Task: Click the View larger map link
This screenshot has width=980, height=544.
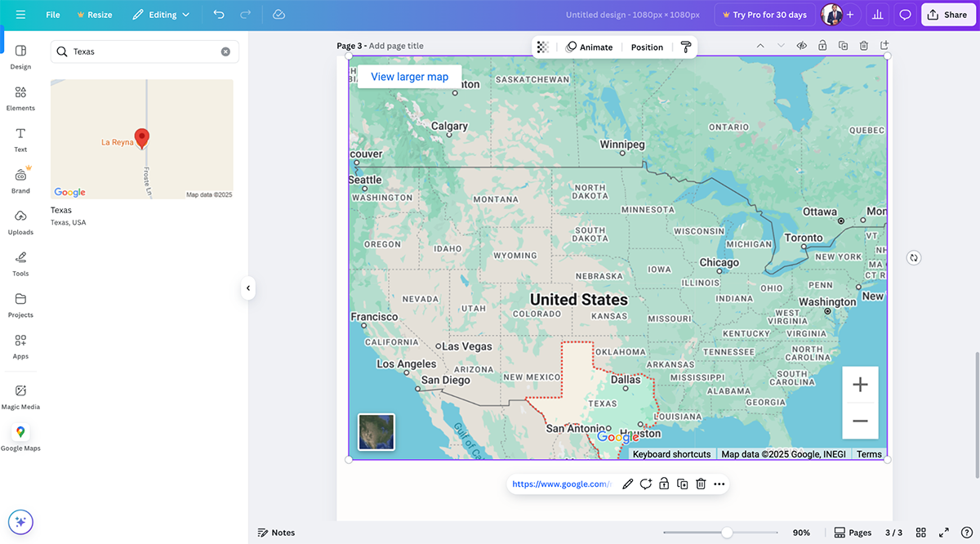Action: pyautogui.click(x=409, y=77)
